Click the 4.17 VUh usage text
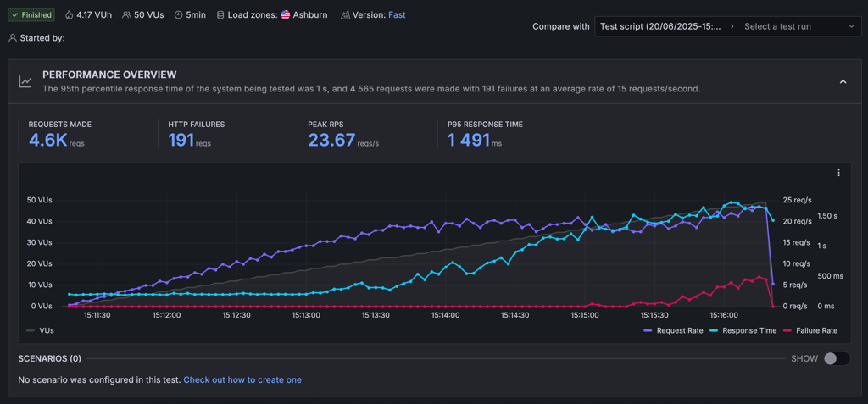 pyautogui.click(x=93, y=15)
